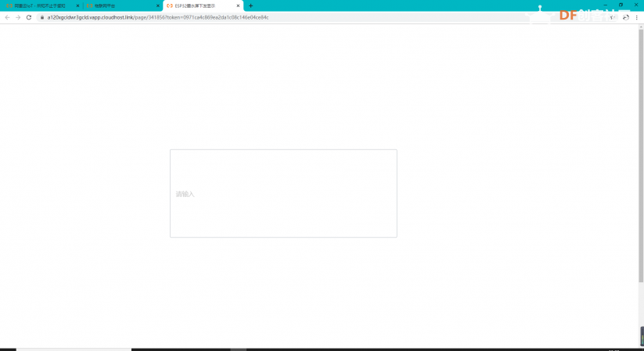Close the first IoT tab

coord(77,5)
